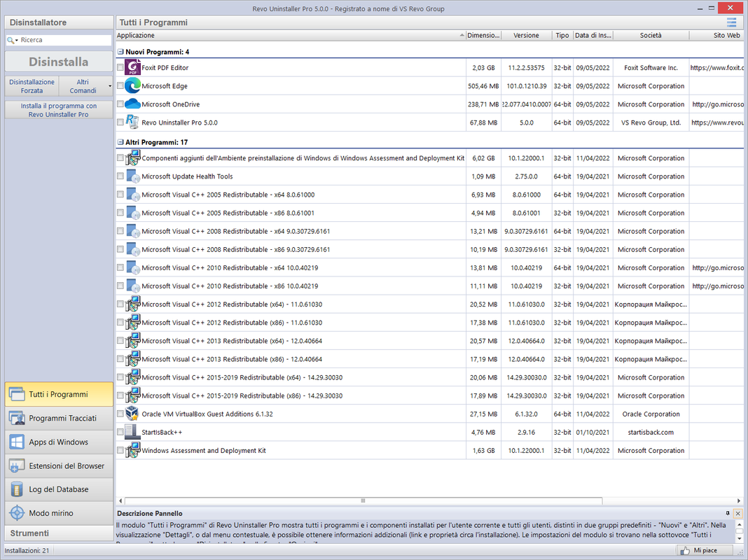This screenshot has height=560, width=748.
Task: Check the Microsoft Edge checkbox
Action: click(x=120, y=85)
